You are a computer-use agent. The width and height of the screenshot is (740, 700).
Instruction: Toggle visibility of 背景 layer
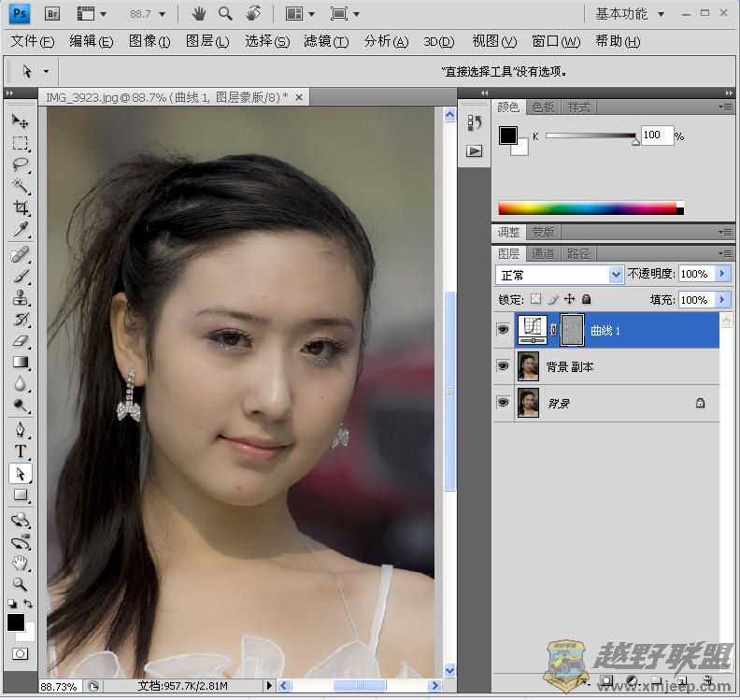pyautogui.click(x=503, y=403)
